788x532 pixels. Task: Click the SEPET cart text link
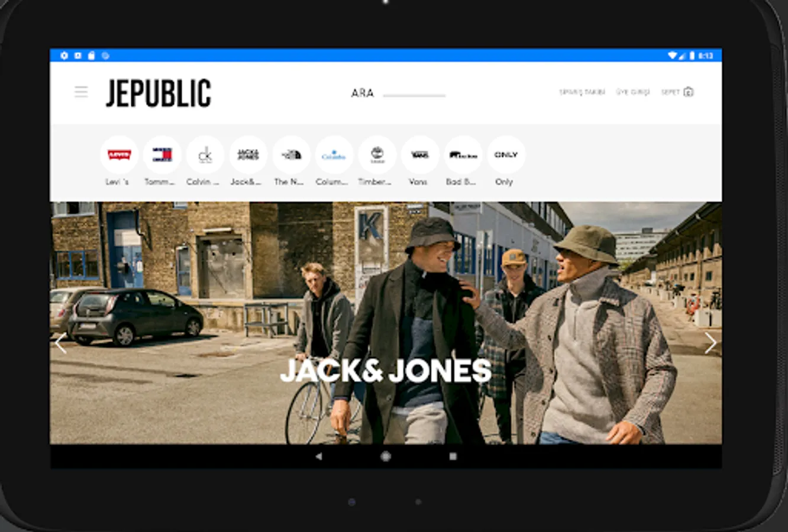(x=670, y=92)
